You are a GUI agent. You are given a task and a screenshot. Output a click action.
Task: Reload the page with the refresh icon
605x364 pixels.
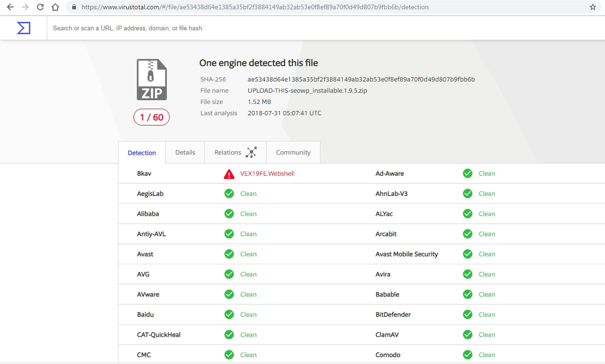(40, 7)
